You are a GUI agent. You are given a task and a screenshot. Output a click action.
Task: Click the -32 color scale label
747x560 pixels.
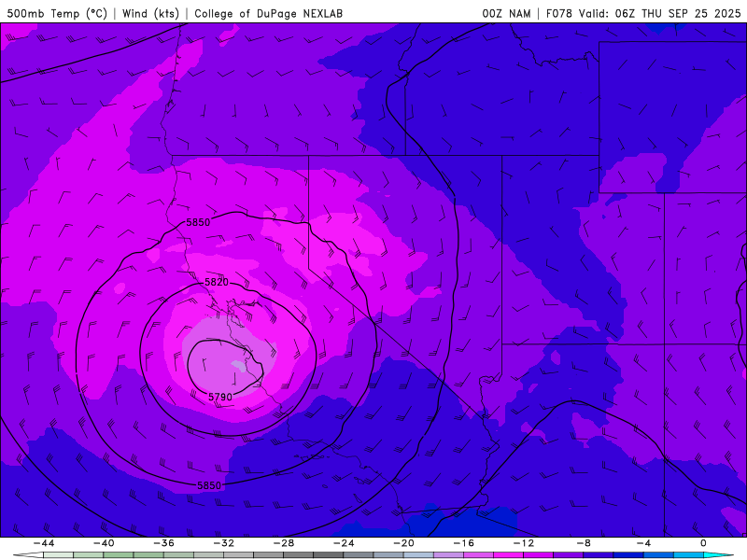(x=223, y=543)
